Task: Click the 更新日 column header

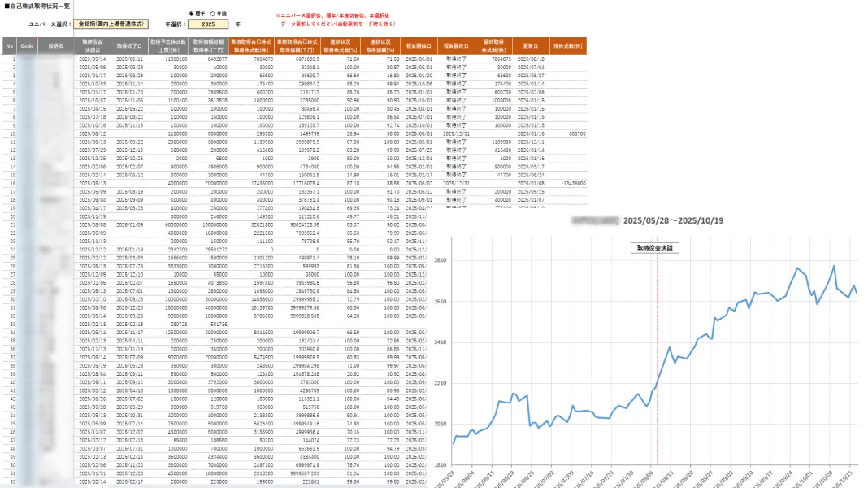Action: [531, 46]
